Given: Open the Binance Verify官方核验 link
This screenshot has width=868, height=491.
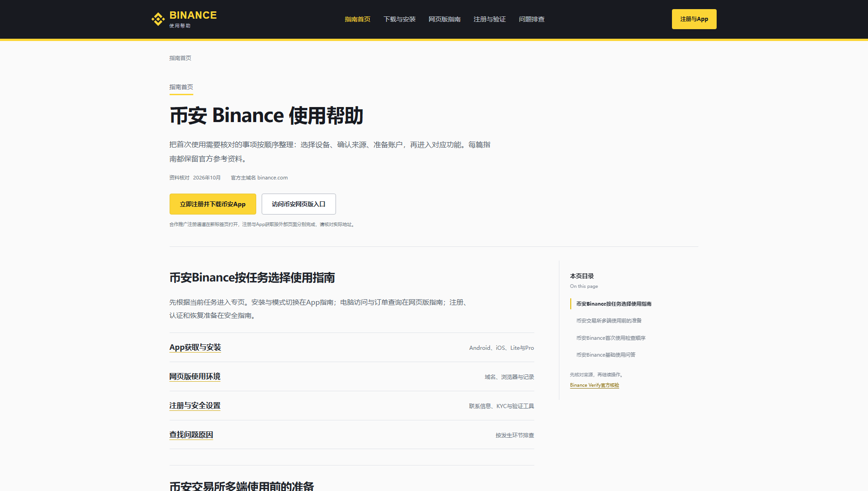Looking at the screenshot, I should (594, 385).
